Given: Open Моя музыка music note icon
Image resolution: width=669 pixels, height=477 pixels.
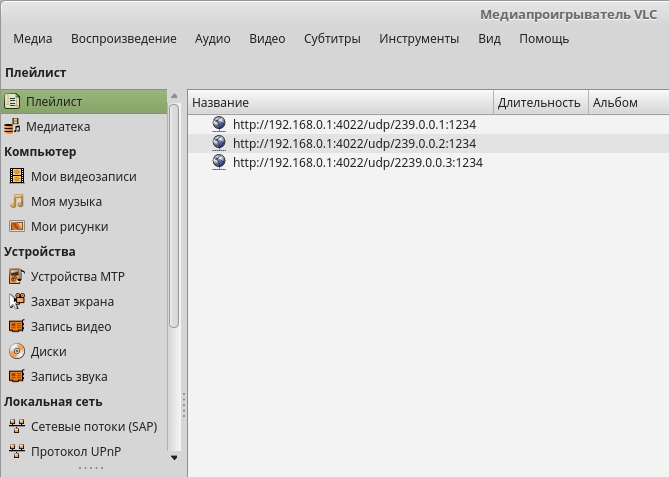Looking at the screenshot, I should coord(17,202).
